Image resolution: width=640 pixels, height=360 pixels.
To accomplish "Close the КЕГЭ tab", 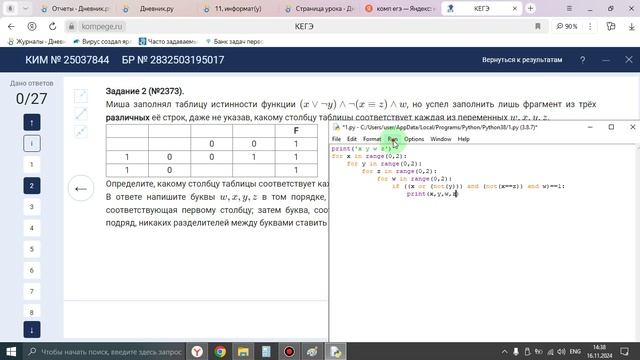I will (515, 8).
